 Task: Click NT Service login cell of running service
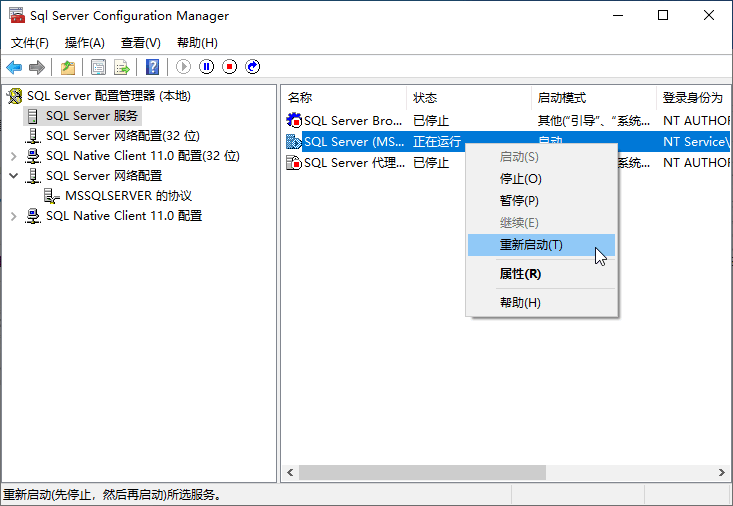[x=696, y=142]
